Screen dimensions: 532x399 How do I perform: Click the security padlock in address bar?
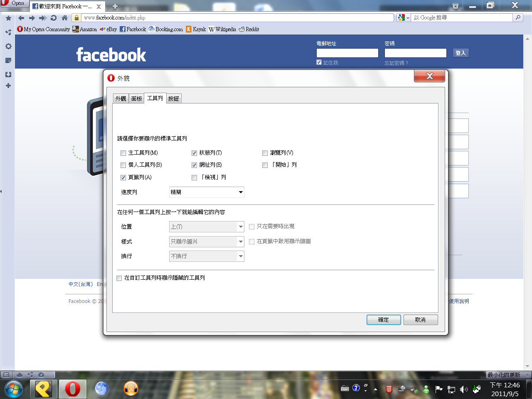coord(76,18)
